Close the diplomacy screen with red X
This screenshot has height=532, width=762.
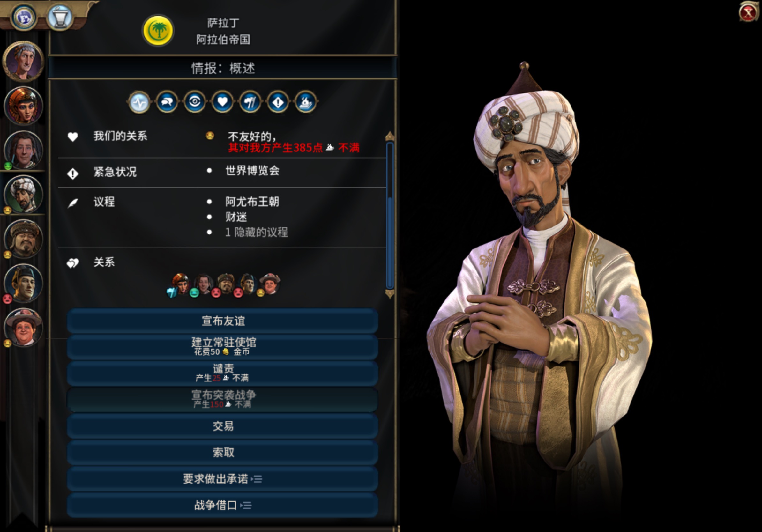tap(748, 13)
